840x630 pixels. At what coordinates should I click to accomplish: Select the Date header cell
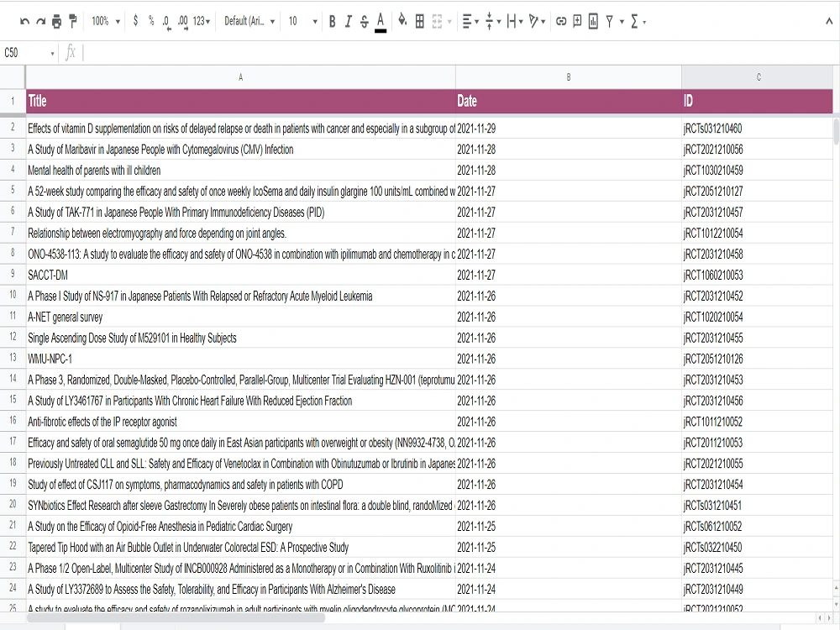click(569, 101)
